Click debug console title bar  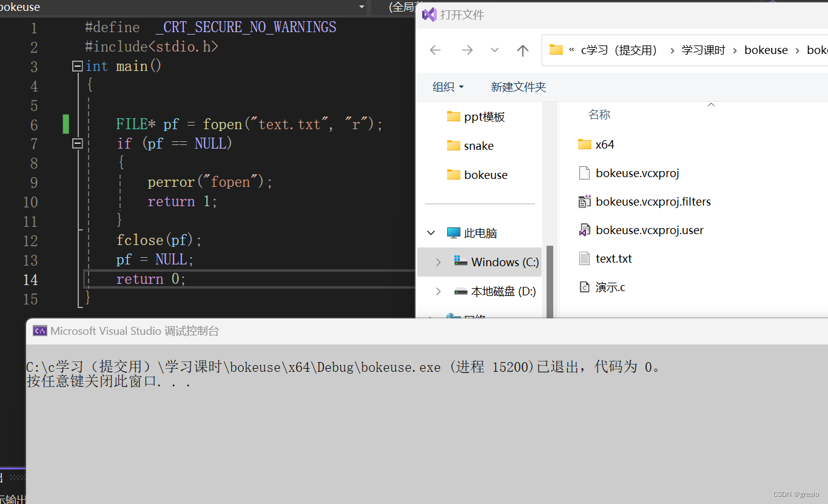coord(427,331)
